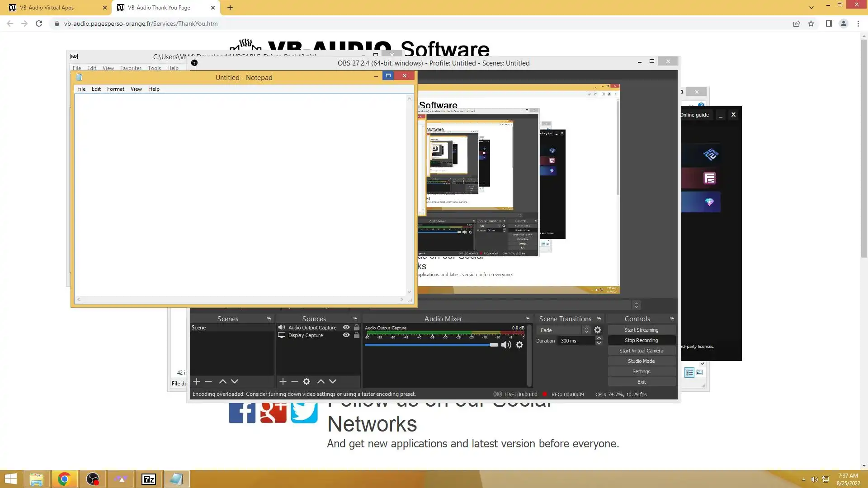
Task: Open Audio Output Capture mixer settings gear
Action: pos(519,345)
